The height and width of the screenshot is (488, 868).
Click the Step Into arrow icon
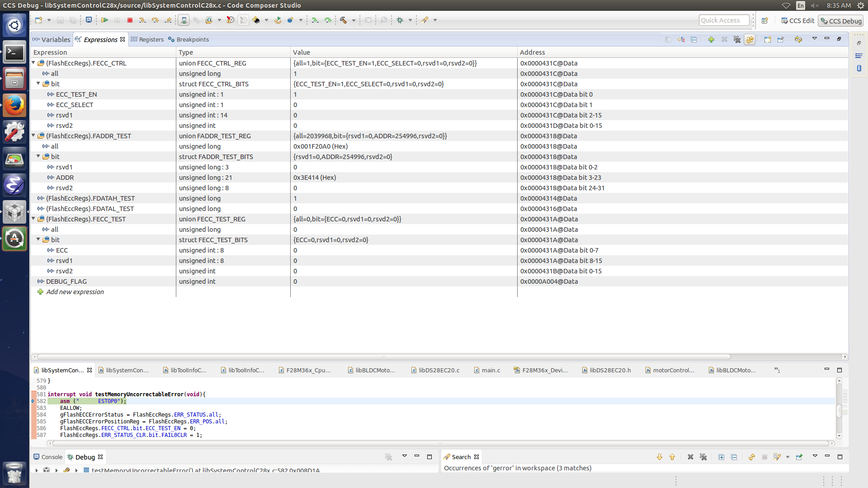coord(142,20)
